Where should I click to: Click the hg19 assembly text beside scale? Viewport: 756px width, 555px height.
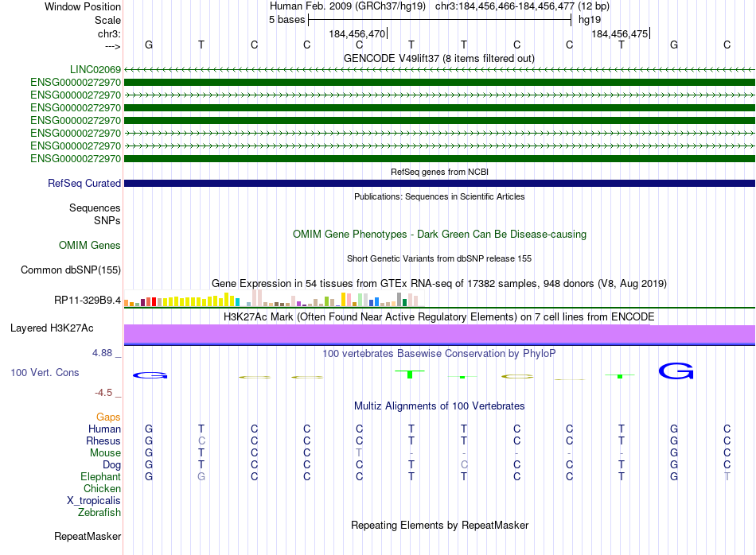click(590, 20)
